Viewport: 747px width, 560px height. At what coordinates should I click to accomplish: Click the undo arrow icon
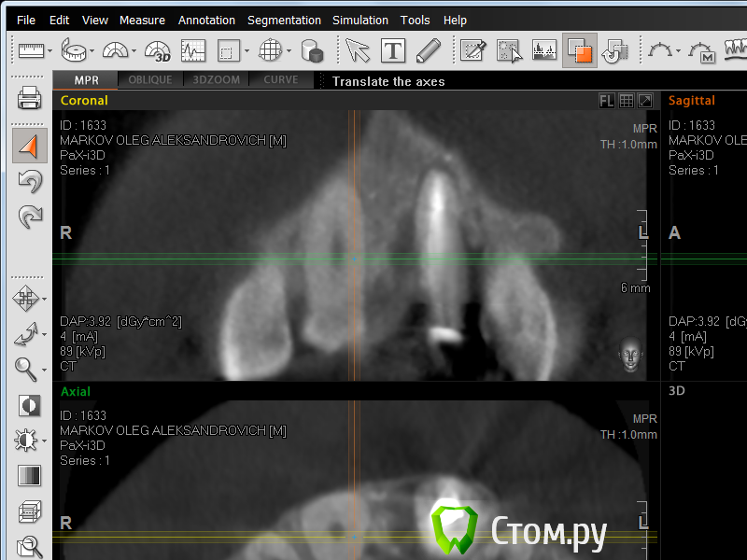29,182
